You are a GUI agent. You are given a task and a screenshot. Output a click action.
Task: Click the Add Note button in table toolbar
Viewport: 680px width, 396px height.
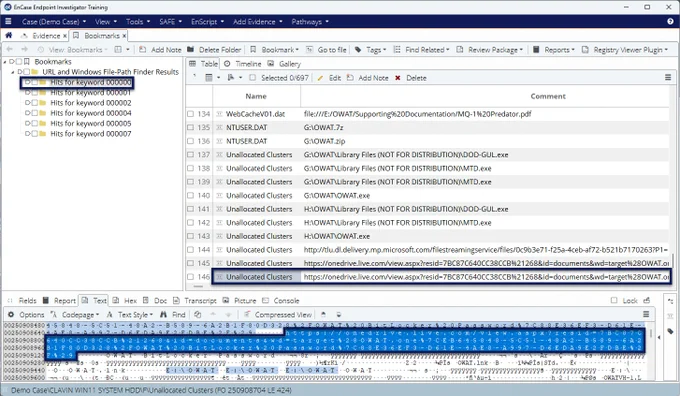pos(368,78)
